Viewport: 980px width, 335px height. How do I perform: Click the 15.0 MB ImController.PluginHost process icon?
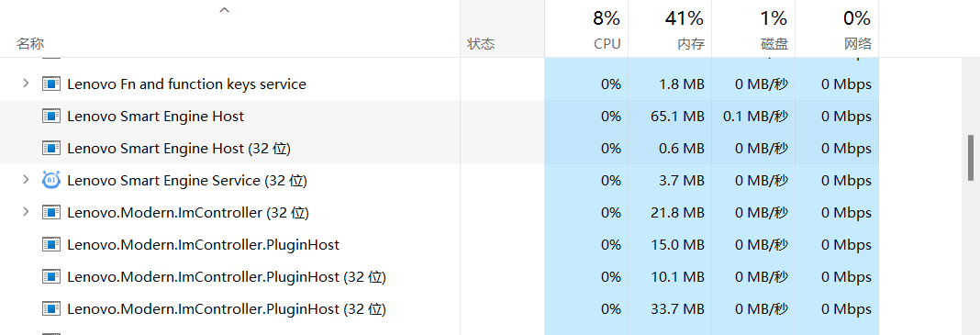pos(50,244)
